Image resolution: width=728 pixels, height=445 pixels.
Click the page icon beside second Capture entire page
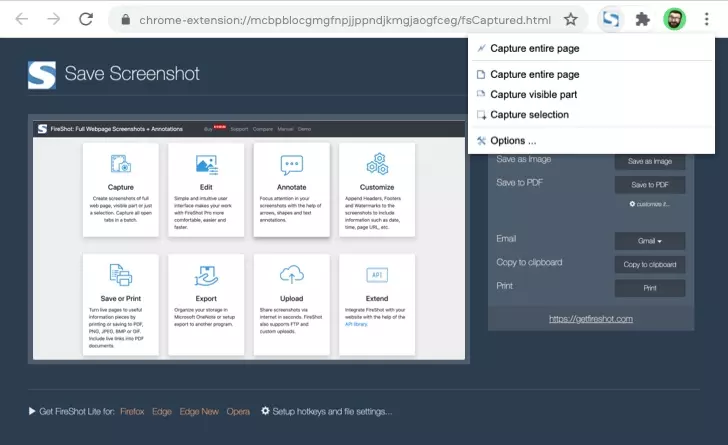pos(481,74)
